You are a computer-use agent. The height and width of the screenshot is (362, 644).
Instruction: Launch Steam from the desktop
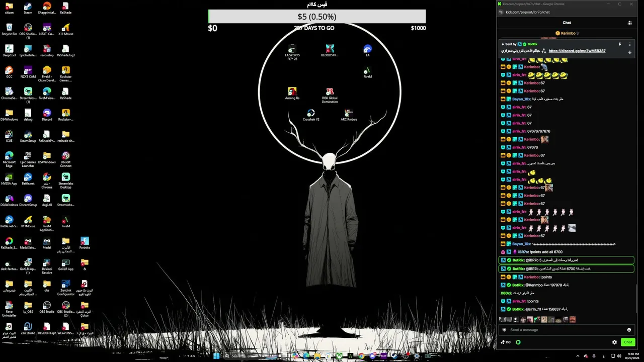coord(28,8)
